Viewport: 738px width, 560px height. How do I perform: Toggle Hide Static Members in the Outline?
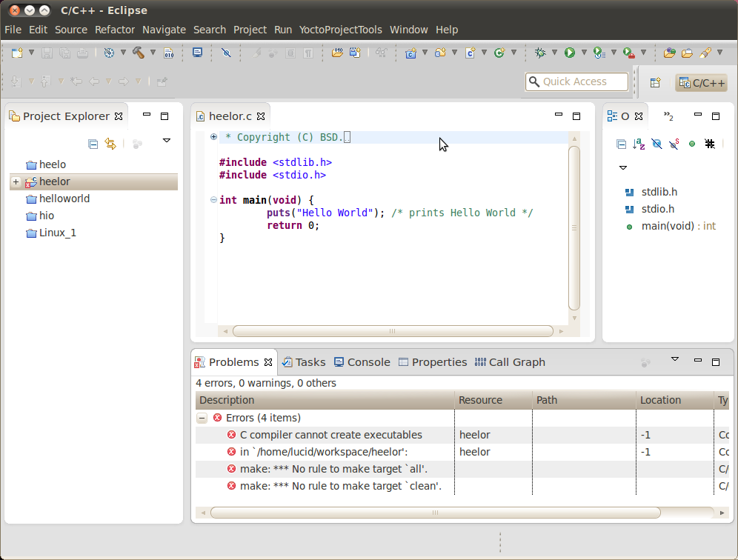pos(674,144)
